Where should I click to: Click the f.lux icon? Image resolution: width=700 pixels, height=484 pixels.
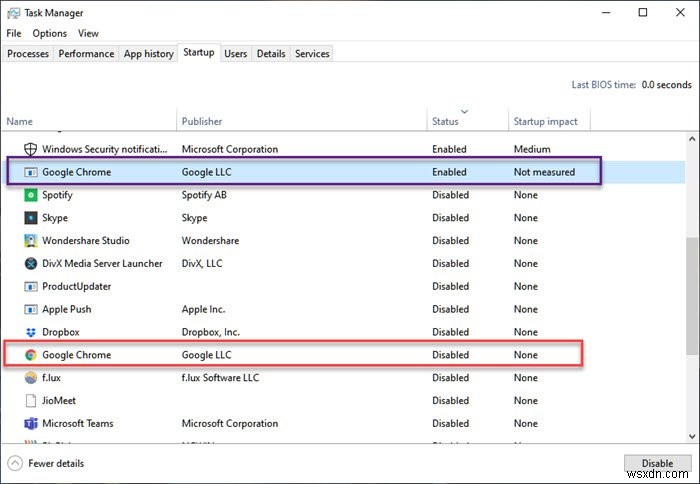point(30,378)
